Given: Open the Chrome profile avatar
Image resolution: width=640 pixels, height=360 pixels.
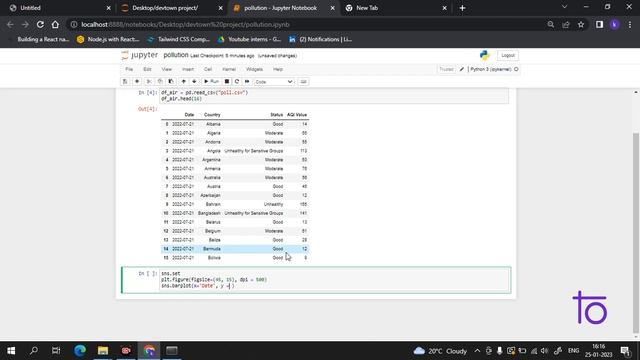Looking at the screenshot, I should pos(614,24).
